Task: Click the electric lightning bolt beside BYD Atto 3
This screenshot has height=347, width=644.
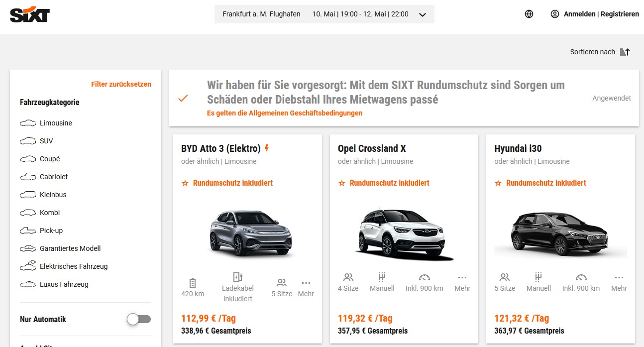Action: [x=267, y=148]
